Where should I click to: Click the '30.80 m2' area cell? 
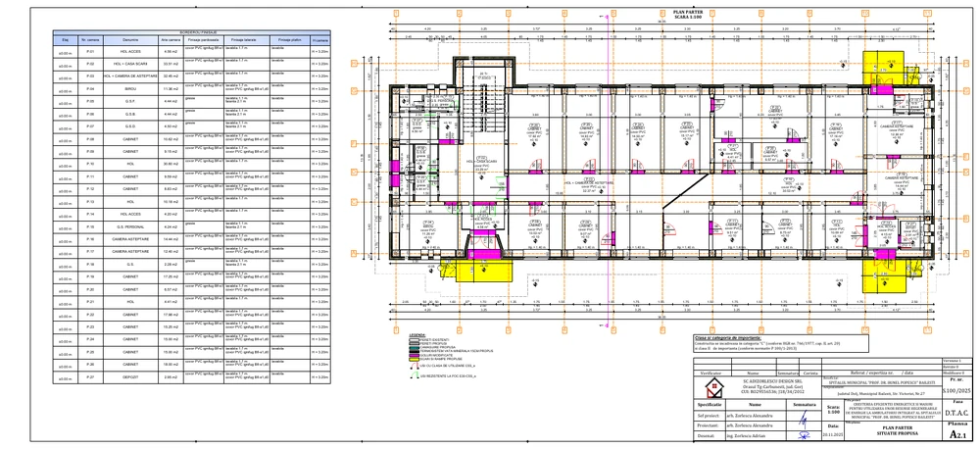171,164
